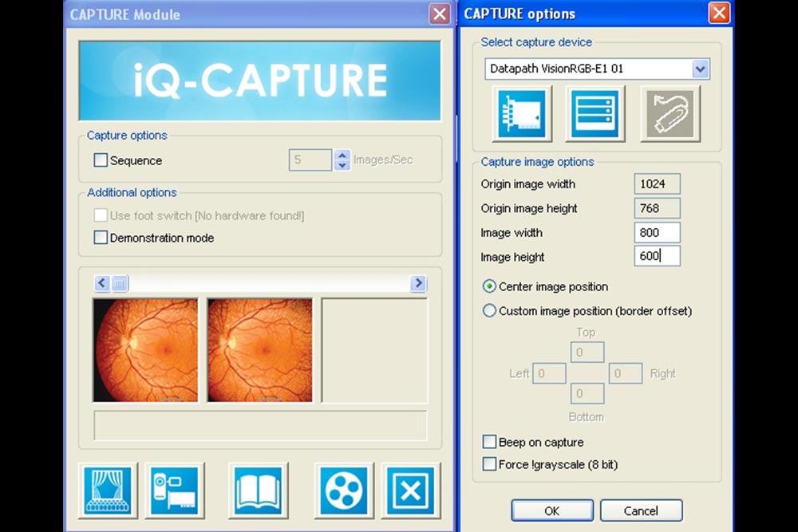
Task: Click the Left border offset field
Action: (549, 373)
